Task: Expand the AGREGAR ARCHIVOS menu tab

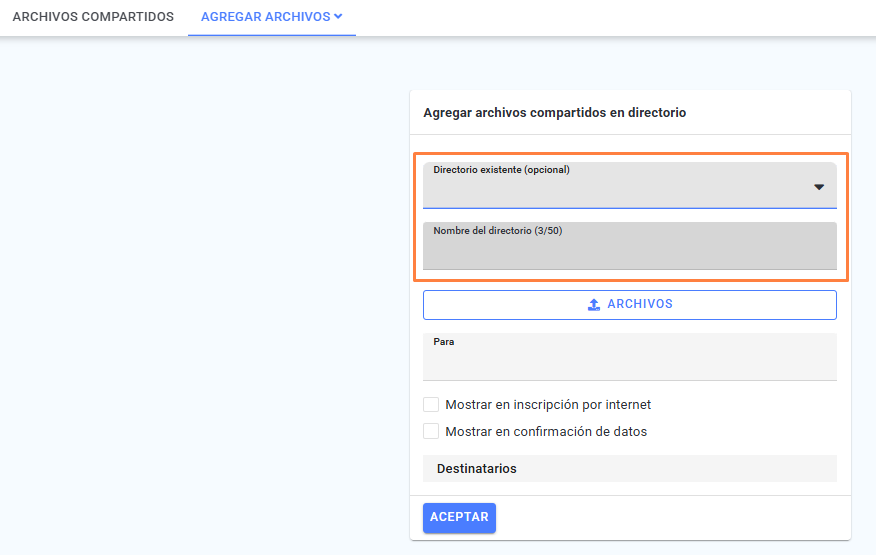Action: (272, 17)
